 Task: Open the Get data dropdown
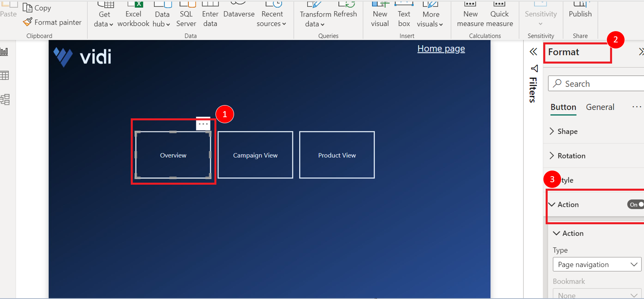pyautogui.click(x=104, y=15)
